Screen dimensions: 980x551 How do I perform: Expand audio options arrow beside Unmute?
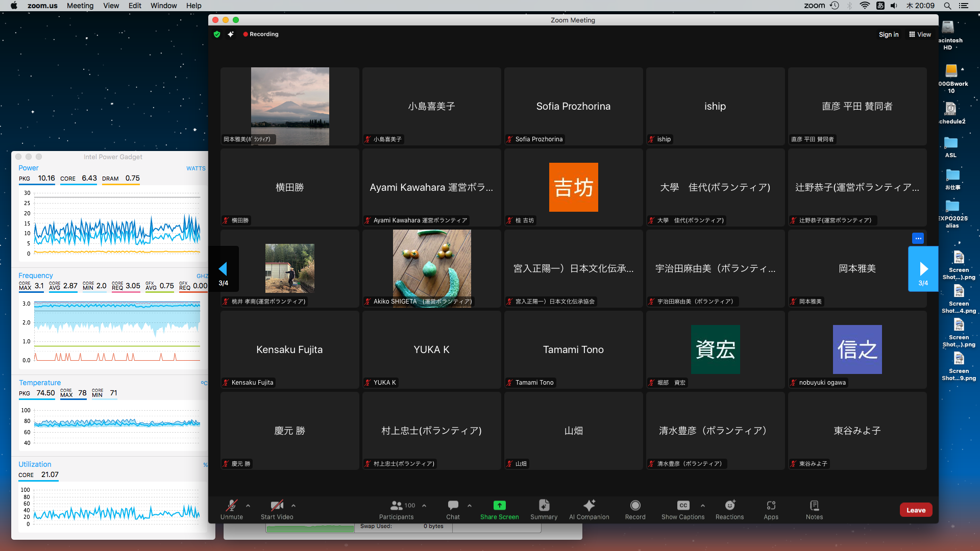click(x=248, y=506)
